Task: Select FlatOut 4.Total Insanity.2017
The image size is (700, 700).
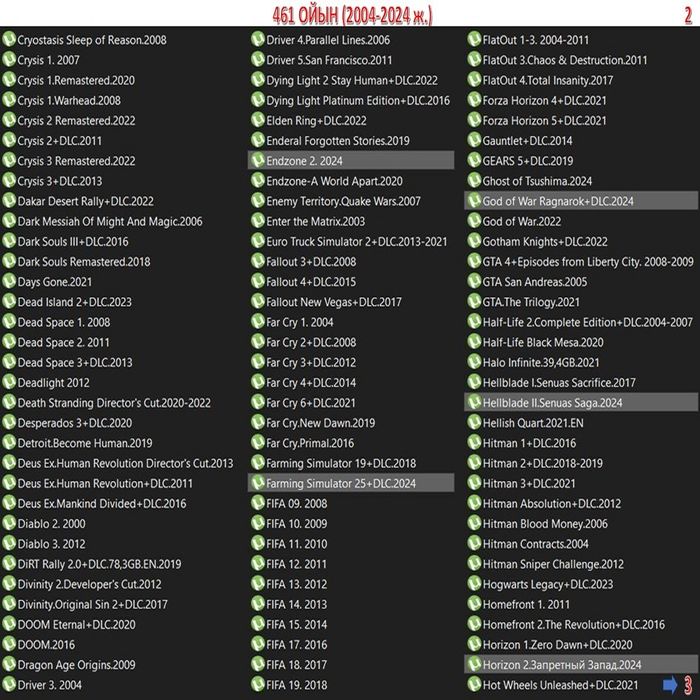Action: pos(548,80)
